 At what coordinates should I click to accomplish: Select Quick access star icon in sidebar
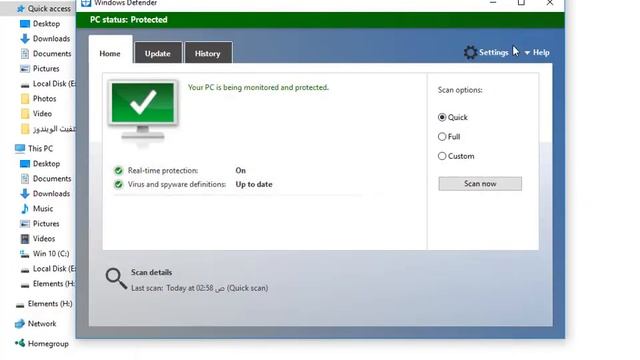point(20,9)
